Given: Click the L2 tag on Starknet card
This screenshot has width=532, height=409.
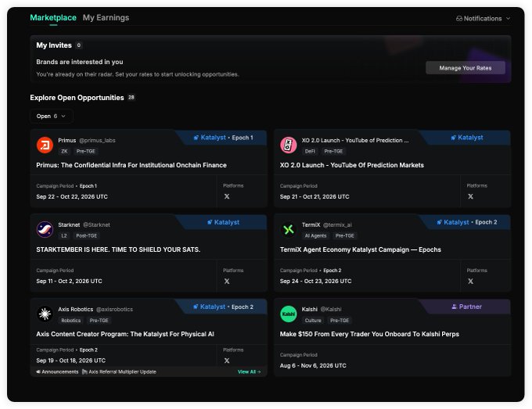Looking at the screenshot, I should (x=64, y=235).
